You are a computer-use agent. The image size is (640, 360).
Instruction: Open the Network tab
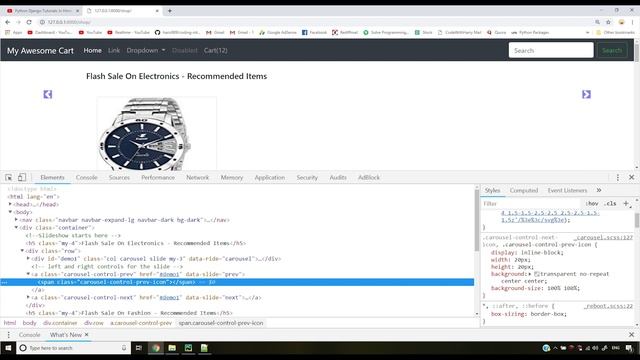coord(198,177)
